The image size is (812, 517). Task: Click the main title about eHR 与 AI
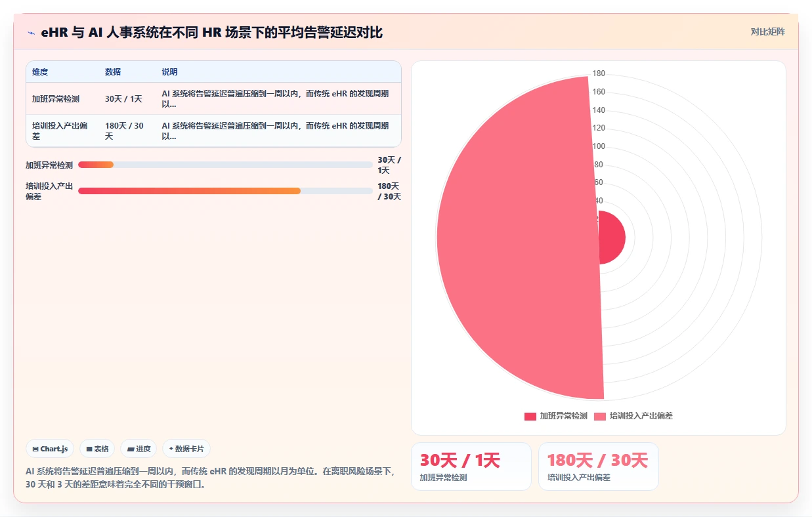point(212,32)
